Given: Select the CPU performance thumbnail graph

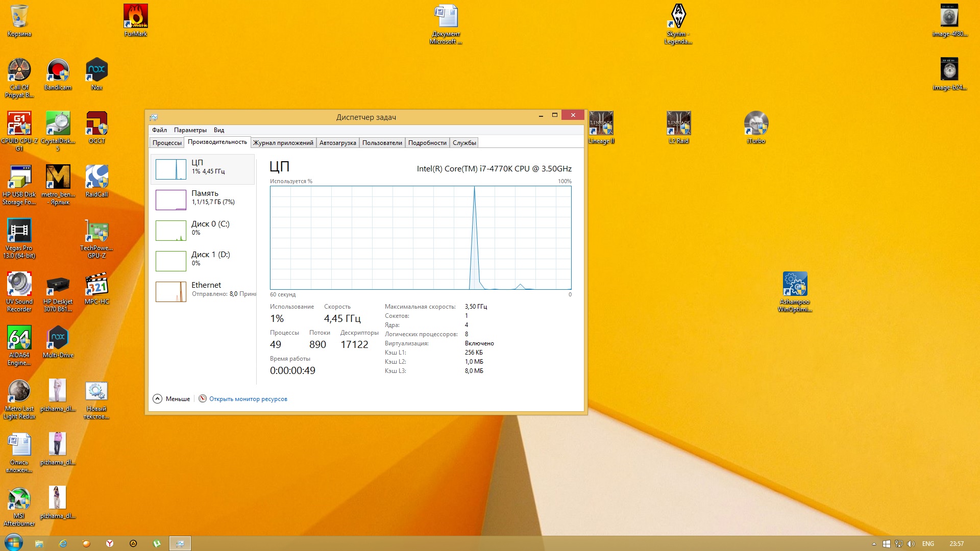Looking at the screenshot, I should [171, 169].
